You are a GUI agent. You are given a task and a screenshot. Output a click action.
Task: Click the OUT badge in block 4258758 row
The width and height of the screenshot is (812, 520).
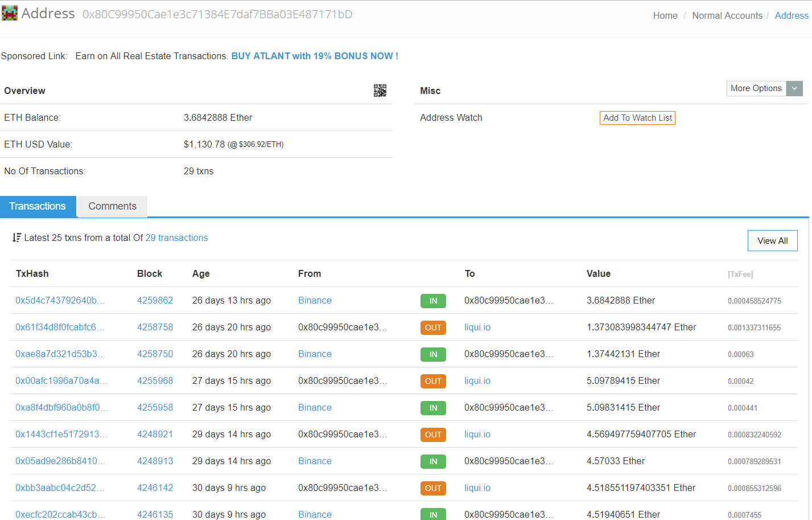tap(433, 327)
